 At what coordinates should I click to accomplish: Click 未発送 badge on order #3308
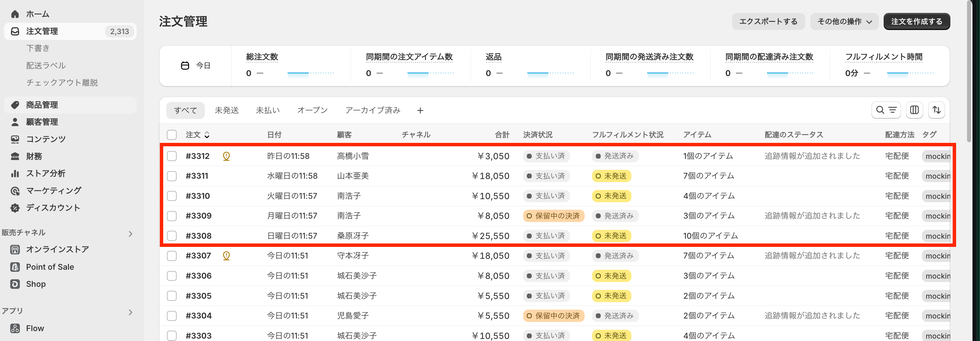611,236
